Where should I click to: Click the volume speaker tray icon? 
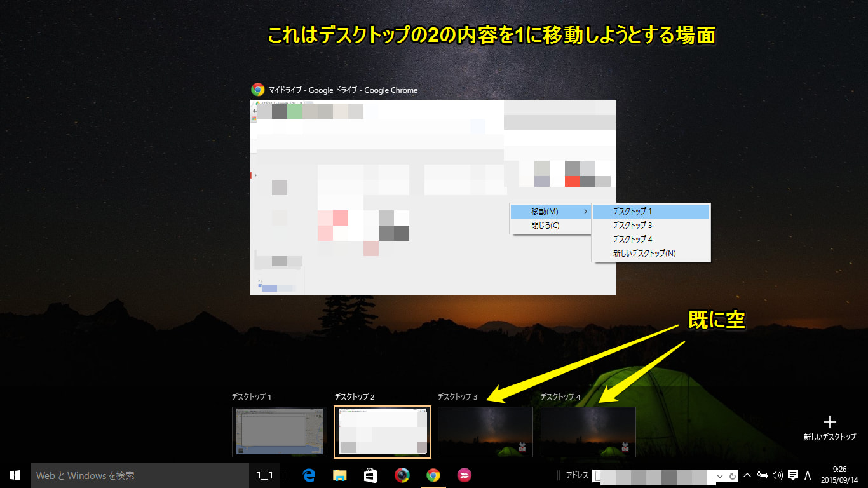777,475
